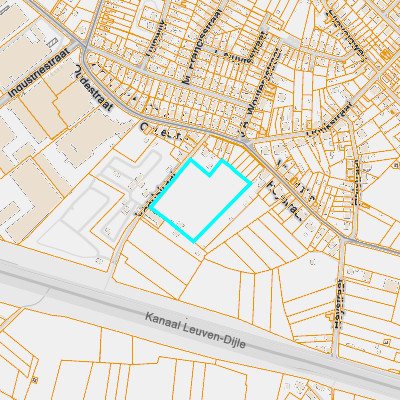
Task: Click the Kanaal Leuven-Dijle label
Action: tap(195, 330)
